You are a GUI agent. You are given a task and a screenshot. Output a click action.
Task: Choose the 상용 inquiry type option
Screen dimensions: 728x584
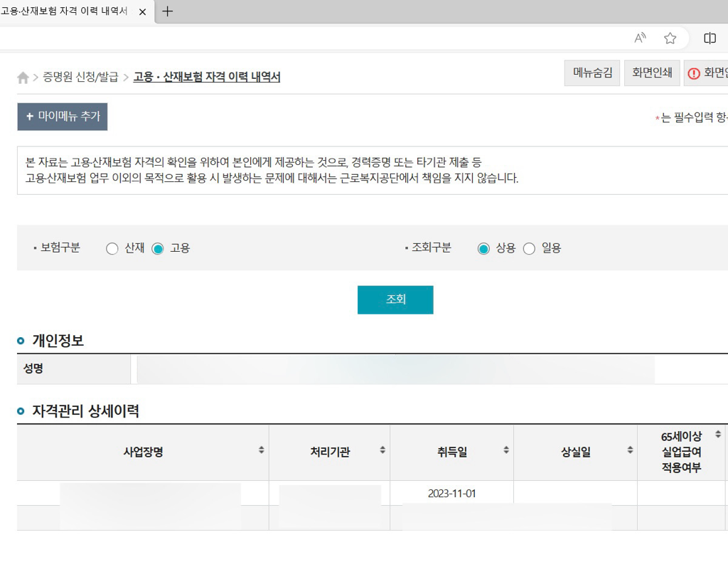(483, 249)
